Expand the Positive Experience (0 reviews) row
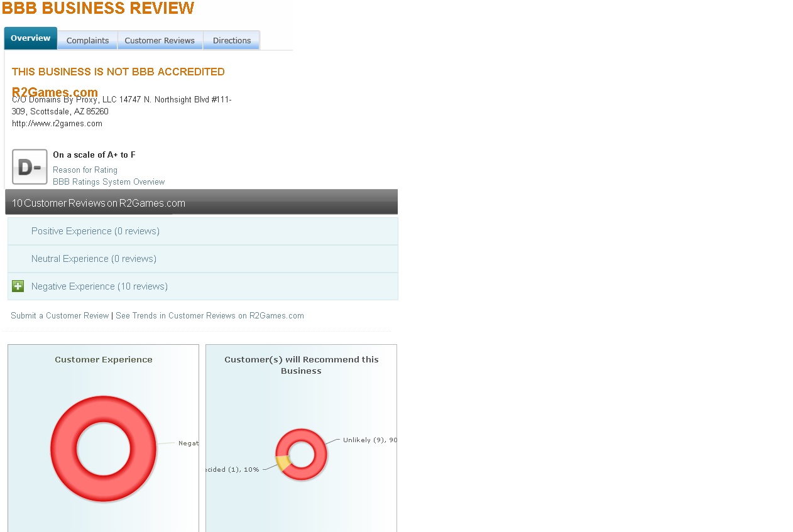The width and height of the screenshot is (793, 532). [x=96, y=231]
